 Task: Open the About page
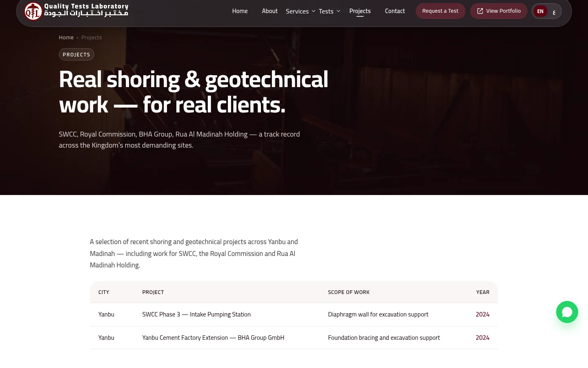[x=269, y=11]
